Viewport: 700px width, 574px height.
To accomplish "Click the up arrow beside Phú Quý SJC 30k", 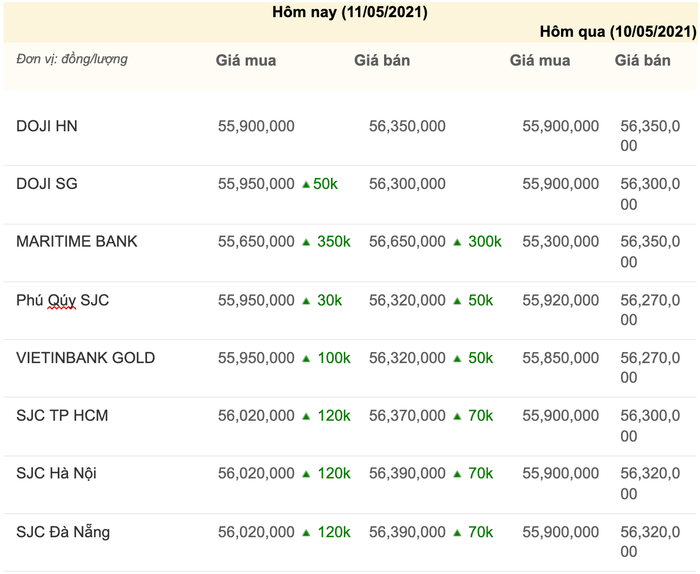I will [306, 300].
